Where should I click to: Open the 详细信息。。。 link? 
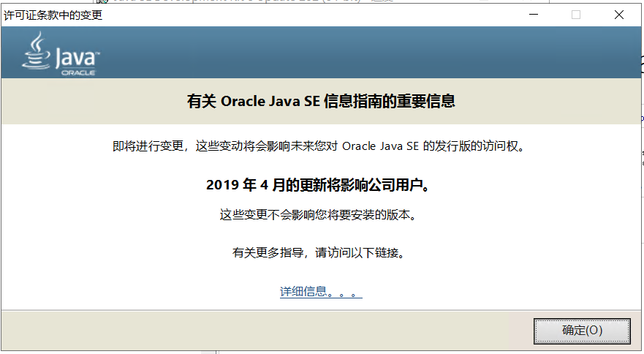click(x=321, y=292)
